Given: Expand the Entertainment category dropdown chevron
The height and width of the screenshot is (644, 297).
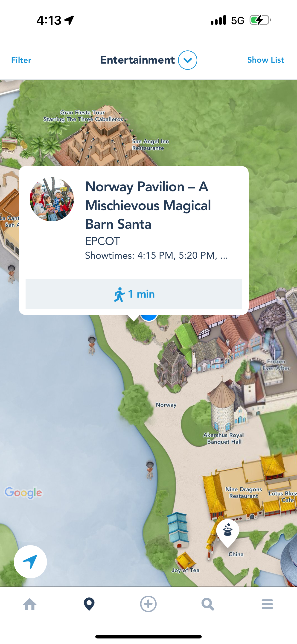Looking at the screenshot, I should tap(187, 60).
